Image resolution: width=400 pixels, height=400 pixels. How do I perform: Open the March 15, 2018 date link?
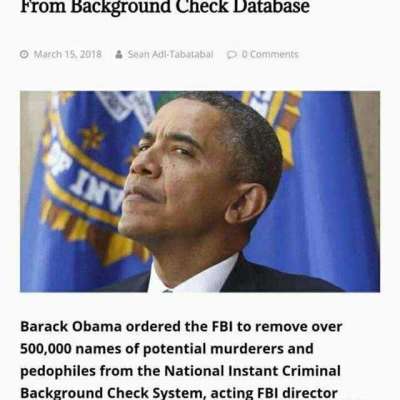click(68, 54)
